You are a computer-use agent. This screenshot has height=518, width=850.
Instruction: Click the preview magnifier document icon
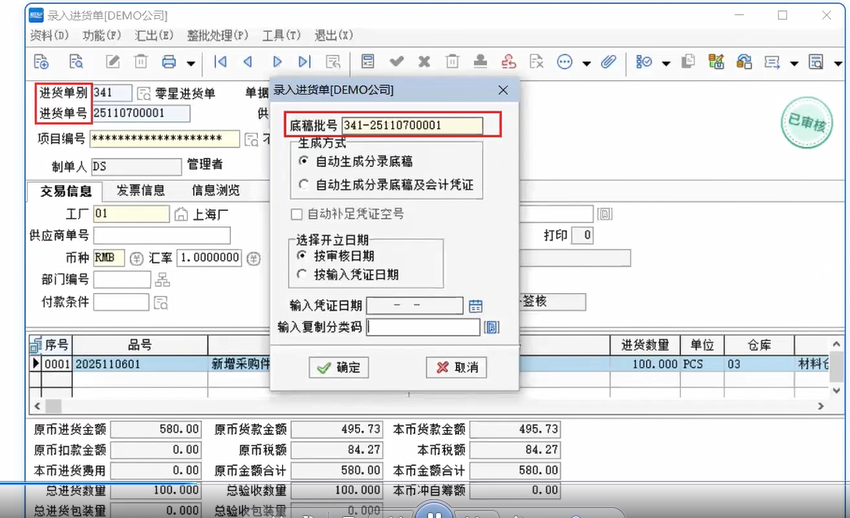coord(816,62)
